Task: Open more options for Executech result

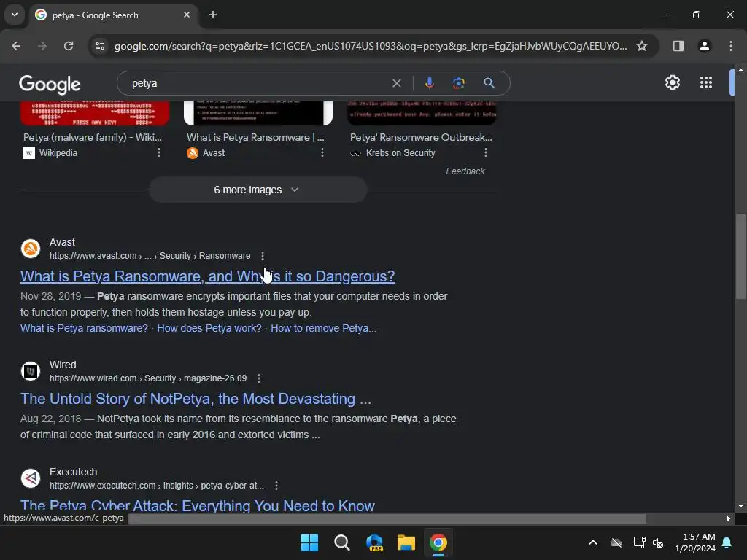Action: pyautogui.click(x=276, y=486)
